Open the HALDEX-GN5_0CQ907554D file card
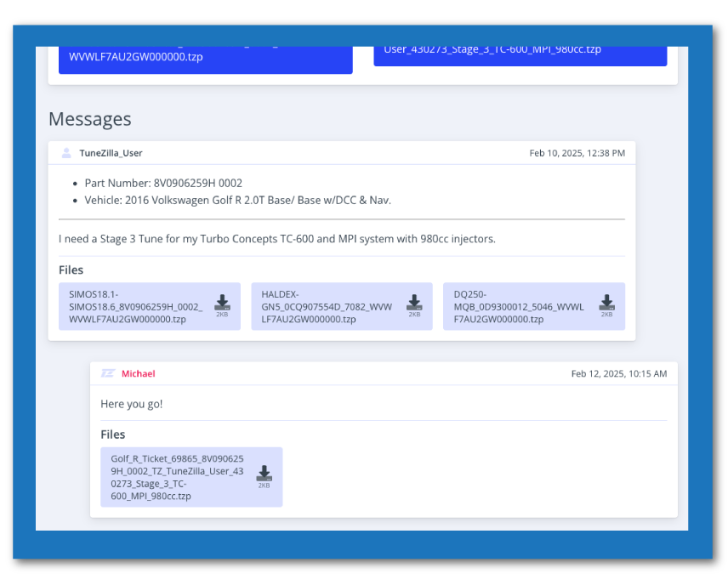The width and height of the screenshot is (728, 585). (x=342, y=306)
